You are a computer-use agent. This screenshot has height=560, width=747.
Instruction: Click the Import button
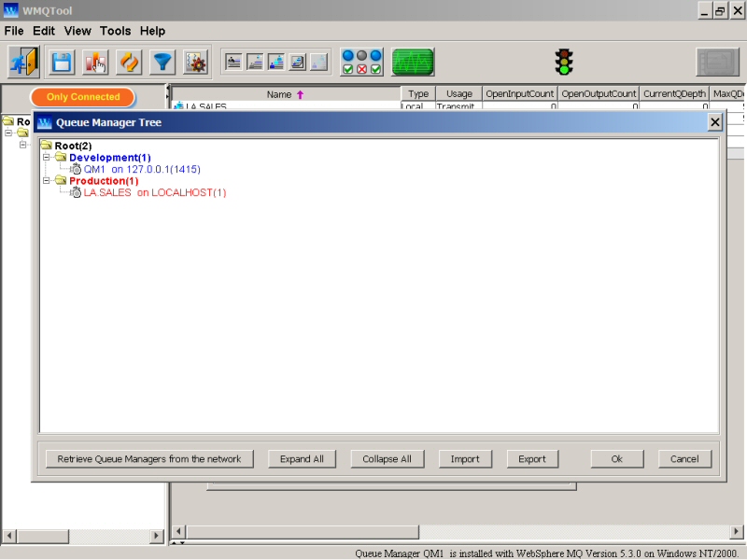click(465, 459)
